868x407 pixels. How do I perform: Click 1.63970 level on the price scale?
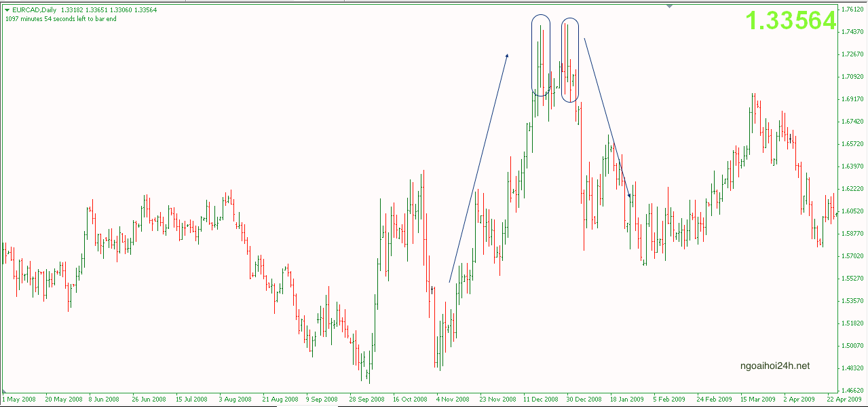[852, 166]
